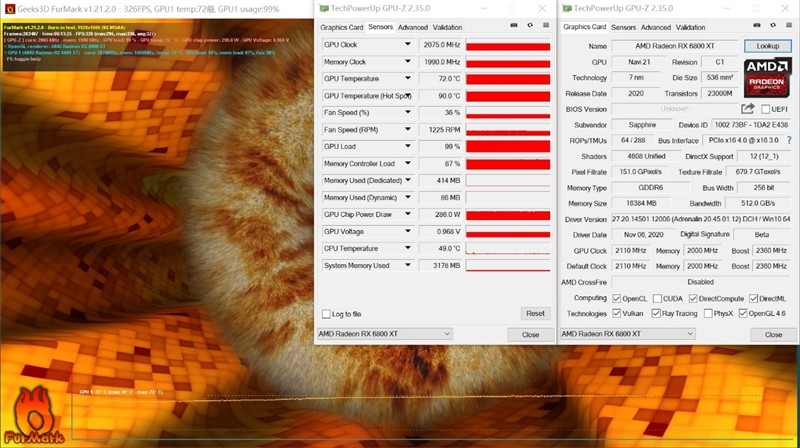The width and height of the screenshot is (800, 448).
Task: Click the 1225 RPM fan speed value
Action: pyautogui.click(x=441, y=130)
